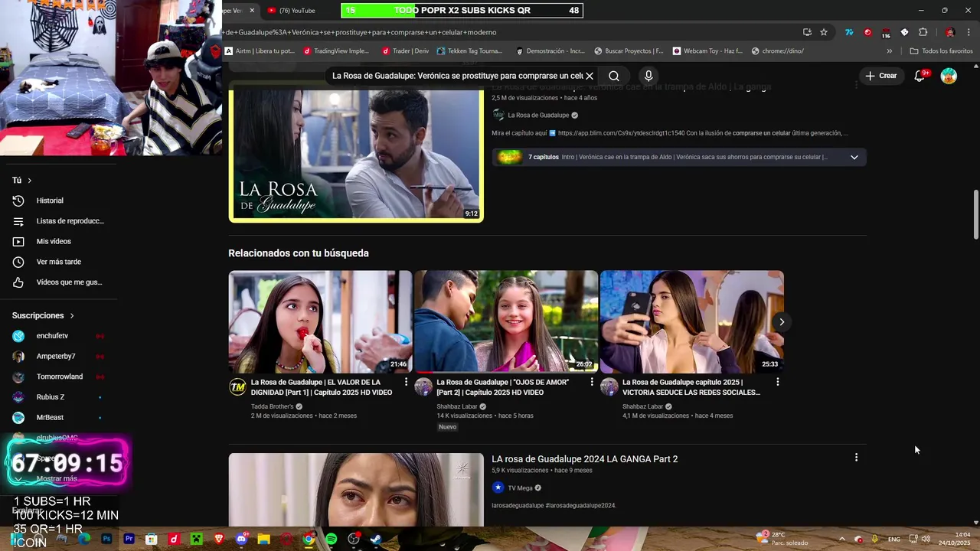Open YouTube notifications bell
This screenshot has height=551, width=980.
(920, 76)
